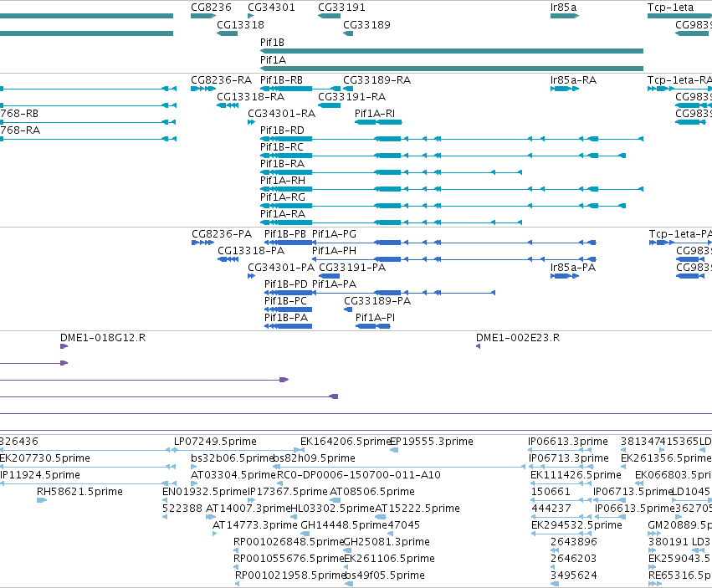
Task: Click protein Pif1A-PI
Action: tap(375, 318)
